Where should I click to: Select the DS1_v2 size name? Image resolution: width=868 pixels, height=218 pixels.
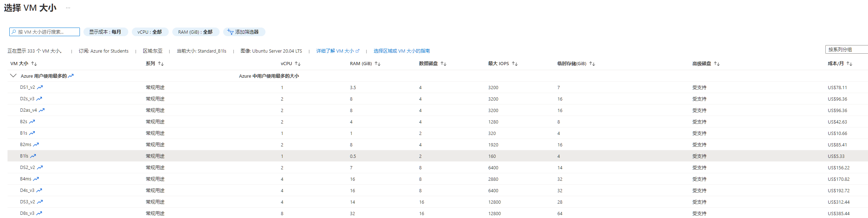pyautogui.click(x=28, y=87)
